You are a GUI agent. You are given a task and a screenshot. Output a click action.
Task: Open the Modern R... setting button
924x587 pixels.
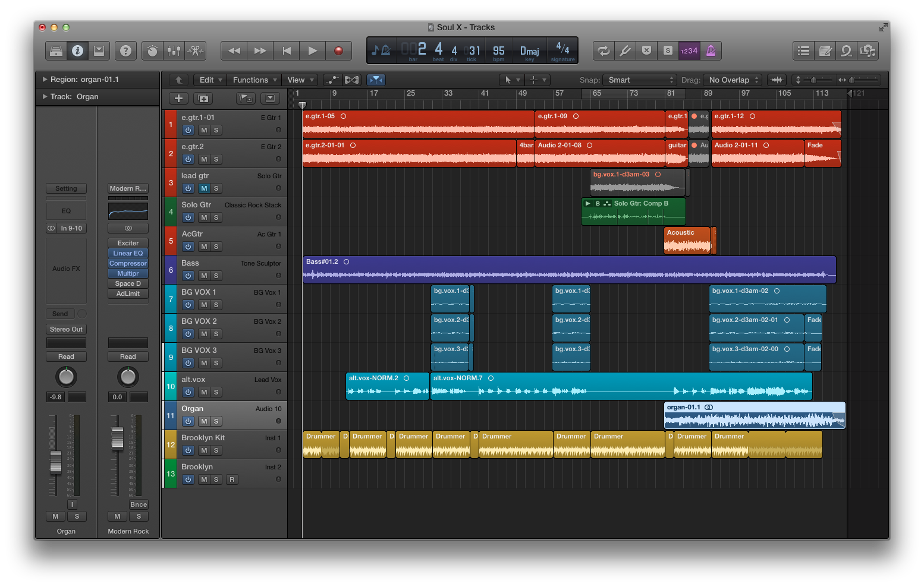[128, 188]
